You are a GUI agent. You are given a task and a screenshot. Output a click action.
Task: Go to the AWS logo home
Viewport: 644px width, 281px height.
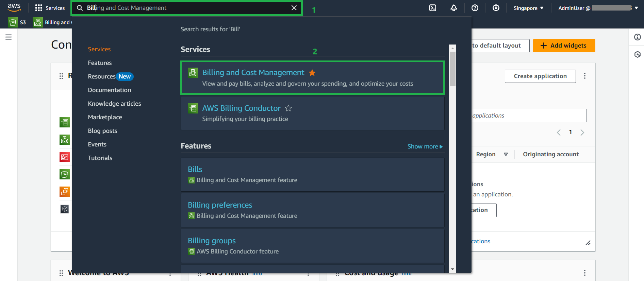14,7
